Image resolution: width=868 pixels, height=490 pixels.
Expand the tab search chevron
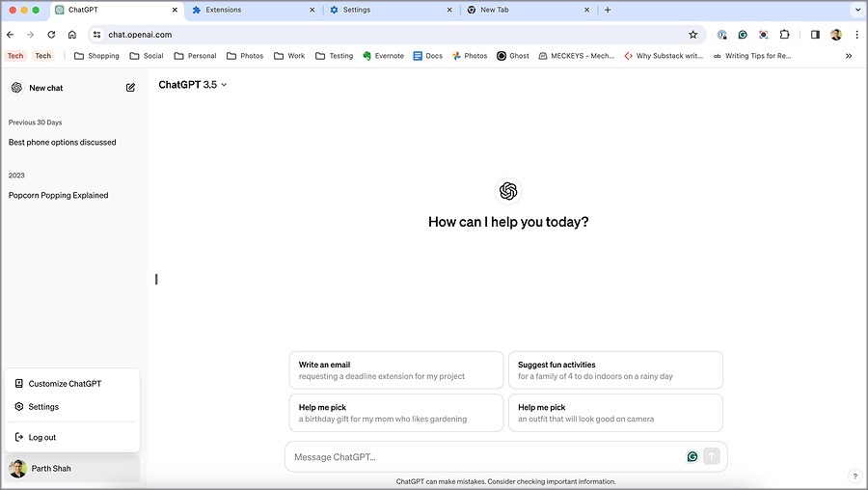(858, 10)
